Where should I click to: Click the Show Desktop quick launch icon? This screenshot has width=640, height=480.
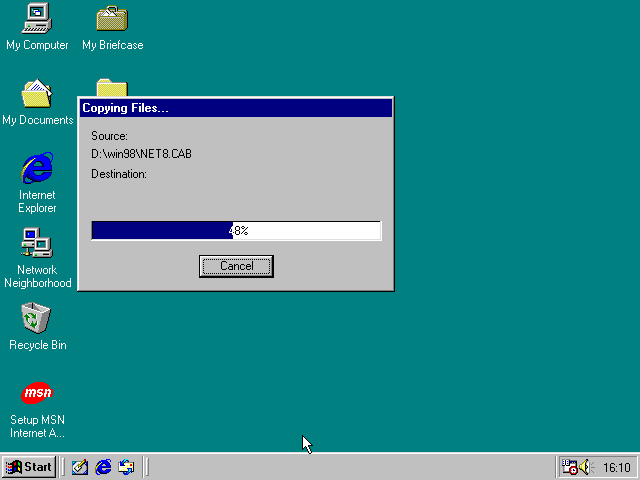(x=80, y=467)
